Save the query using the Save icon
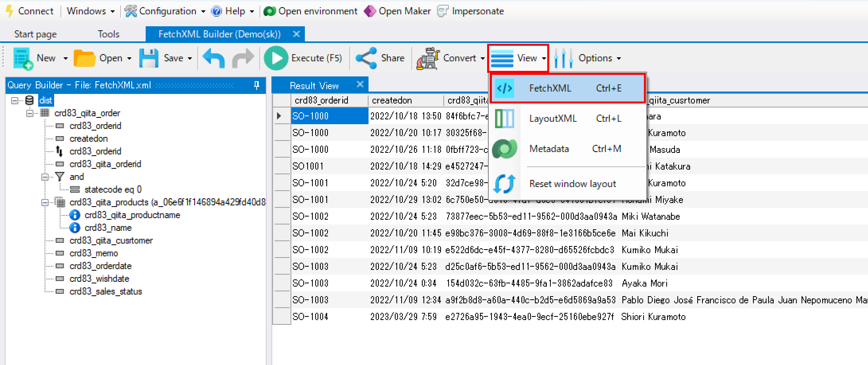Image resolution: width=868 pixels, height=365 pixels. point(149,58)
